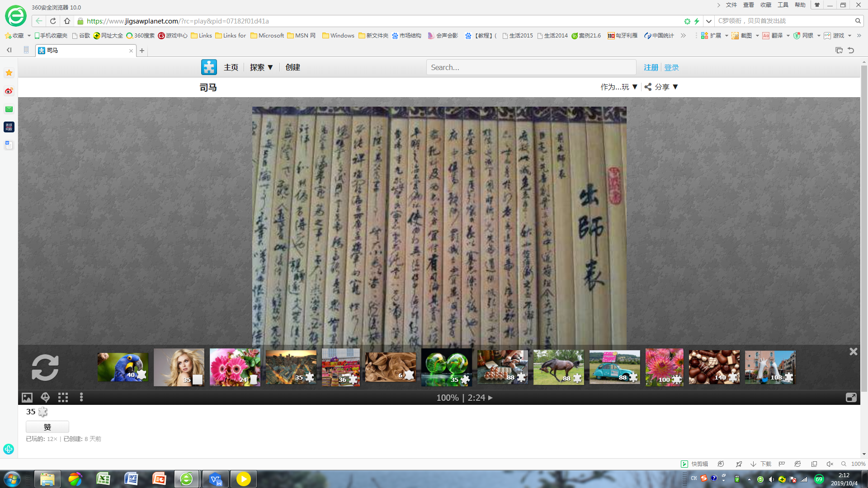Image resolution: width=868 pixels, height=488 pixels.
Task: Open the file explorer taskbar icon
Action: point(47,479)
